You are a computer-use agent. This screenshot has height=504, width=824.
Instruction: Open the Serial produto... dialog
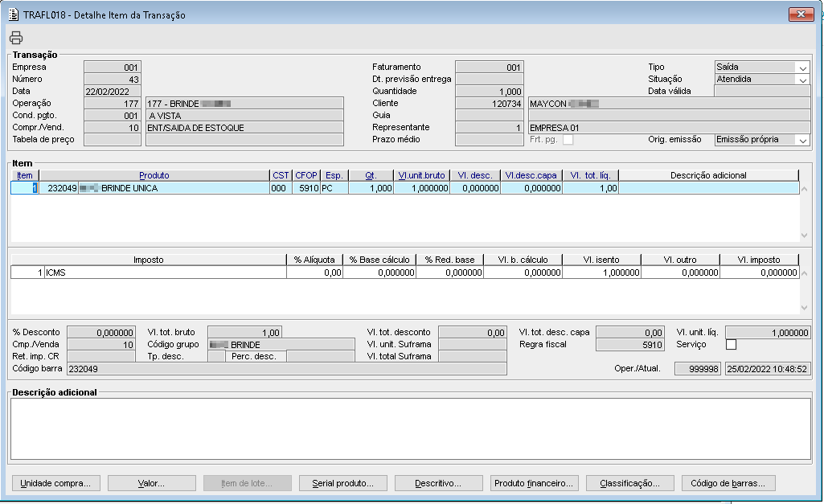pos(342,483)
